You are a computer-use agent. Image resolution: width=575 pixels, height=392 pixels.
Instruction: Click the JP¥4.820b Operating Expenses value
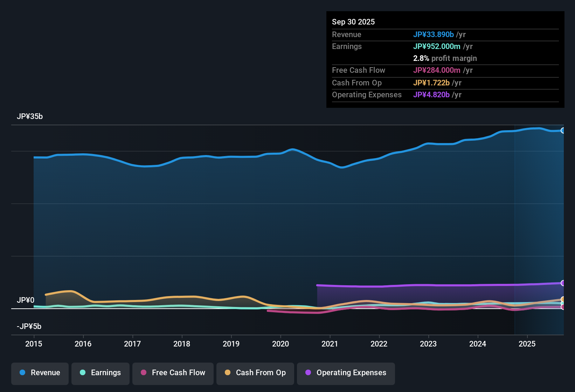click(x=432, y=94)
